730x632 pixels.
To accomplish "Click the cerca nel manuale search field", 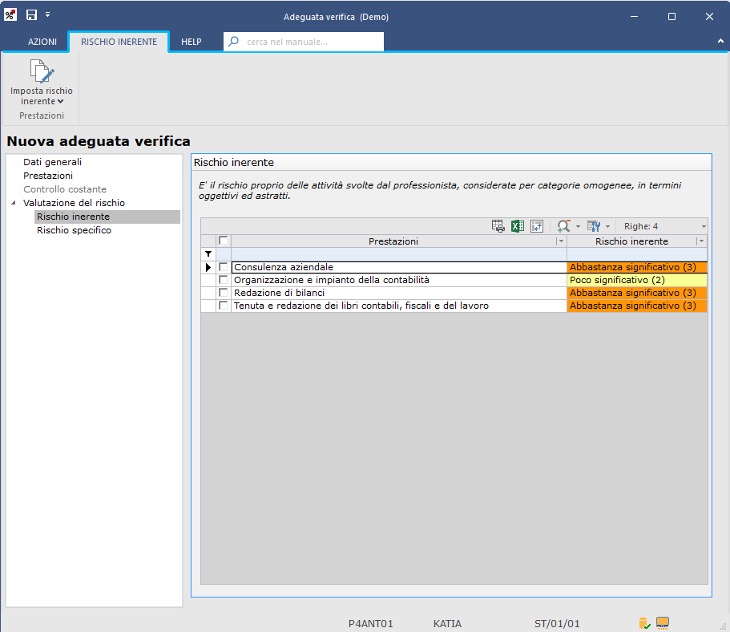I will click(304, 42).
